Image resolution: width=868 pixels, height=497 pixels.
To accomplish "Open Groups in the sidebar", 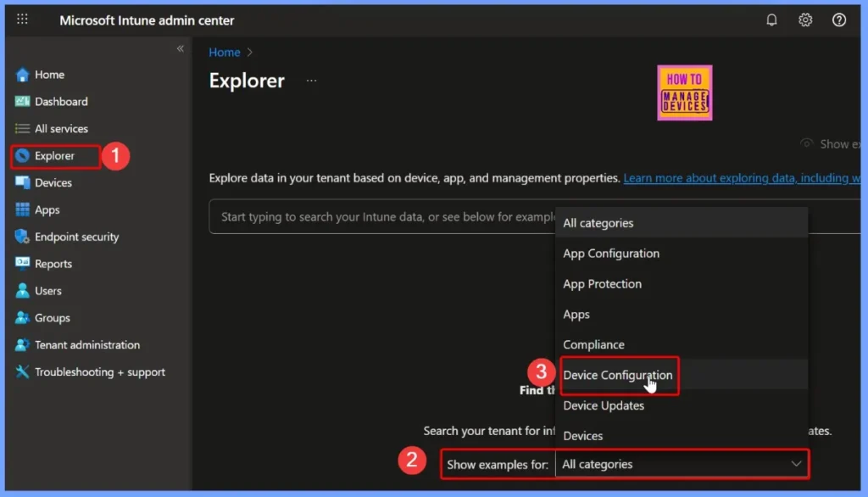I will pyautogui.click(x=52, y=318).
